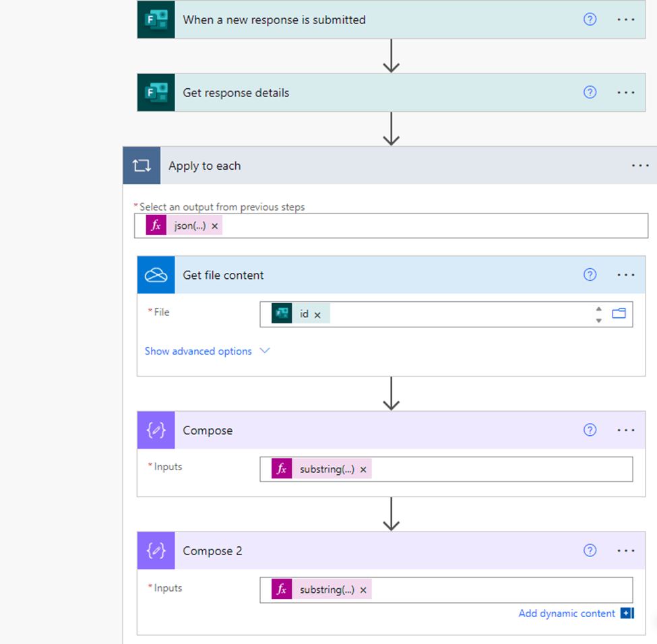This screenshot has width=657, height=644.
Task: Open help for 'When a new response is submitted'
Action: point(590,20)
